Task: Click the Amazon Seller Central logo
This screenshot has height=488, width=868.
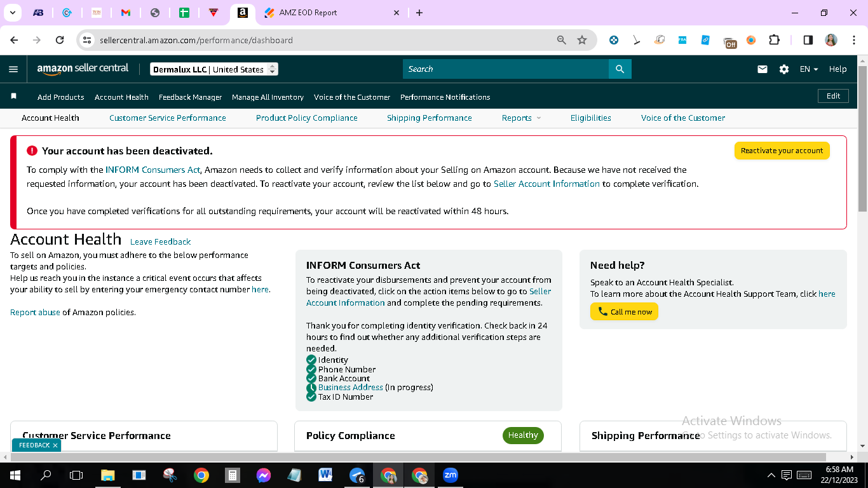Action: tap(83, 69)
